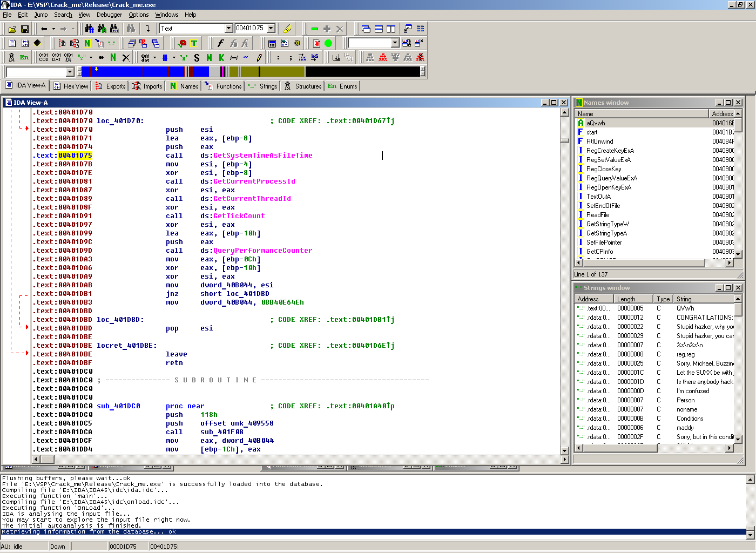Click the pencil icon in the toolbar
The image size is (756, 553).
click(x=259, y=57)
